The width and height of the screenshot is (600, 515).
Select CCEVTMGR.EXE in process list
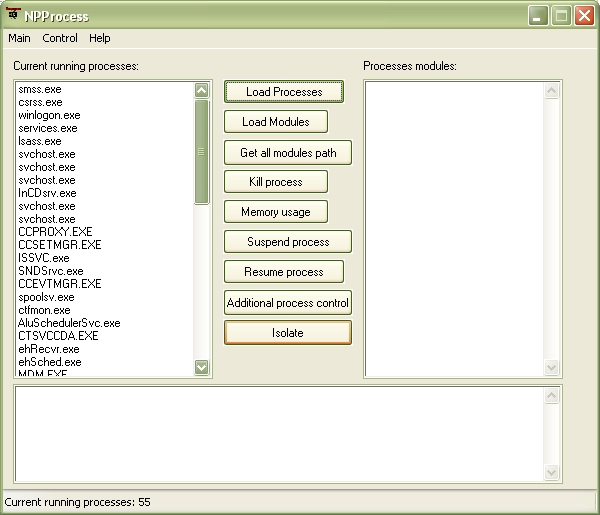105,284
